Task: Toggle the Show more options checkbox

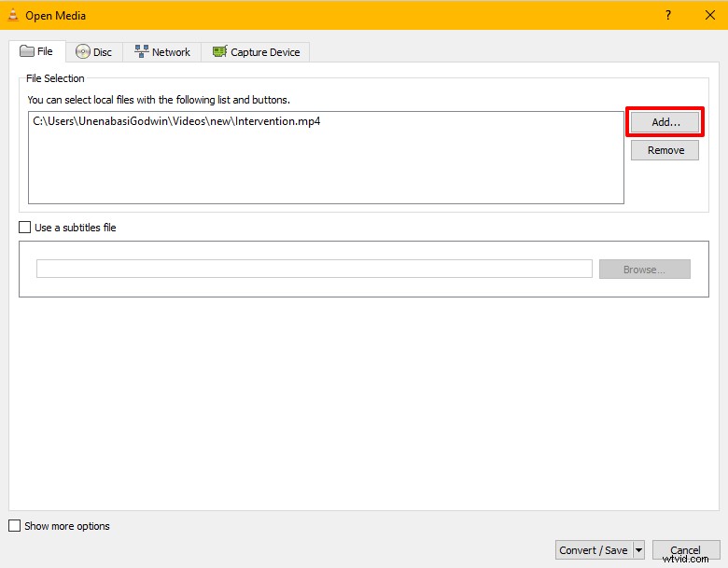Action: 15,526
